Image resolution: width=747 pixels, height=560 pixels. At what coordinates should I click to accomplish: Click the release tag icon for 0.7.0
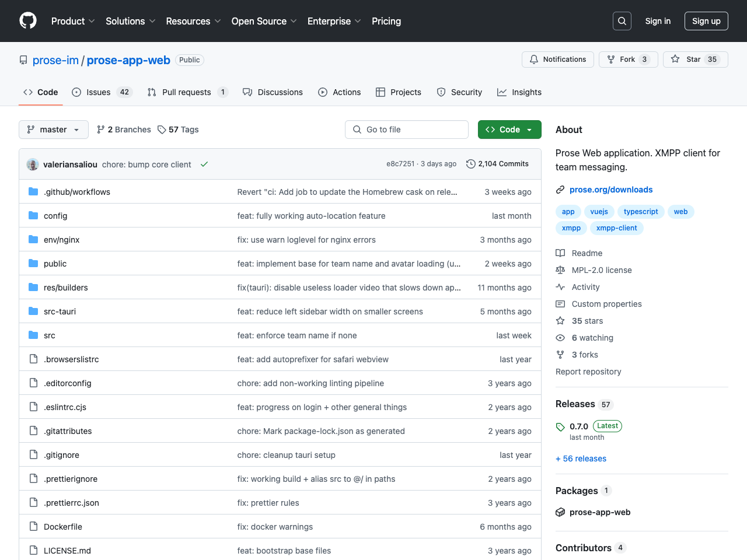560,427
